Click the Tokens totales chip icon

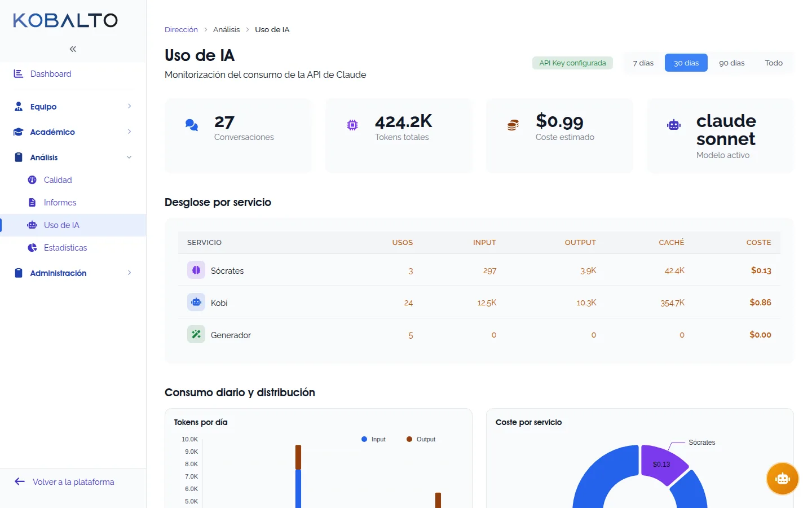(x=352, y=125)
